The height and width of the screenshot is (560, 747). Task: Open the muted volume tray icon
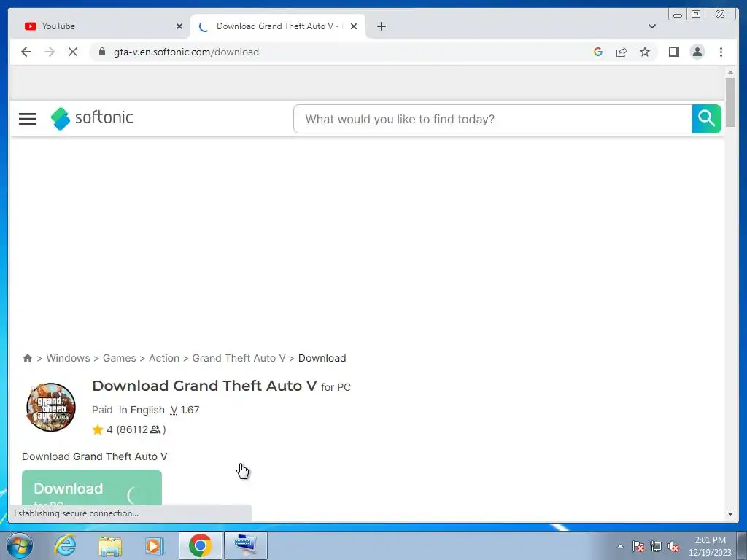click(673, 546)
